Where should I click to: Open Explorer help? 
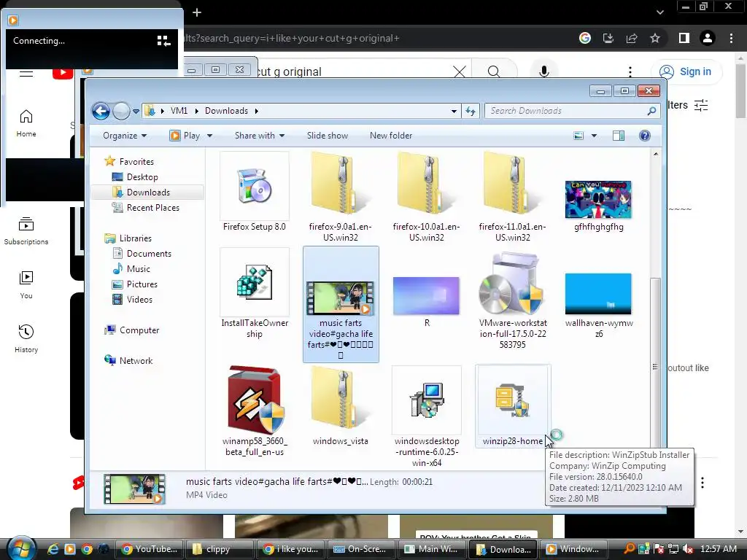(x=645, y=136)
